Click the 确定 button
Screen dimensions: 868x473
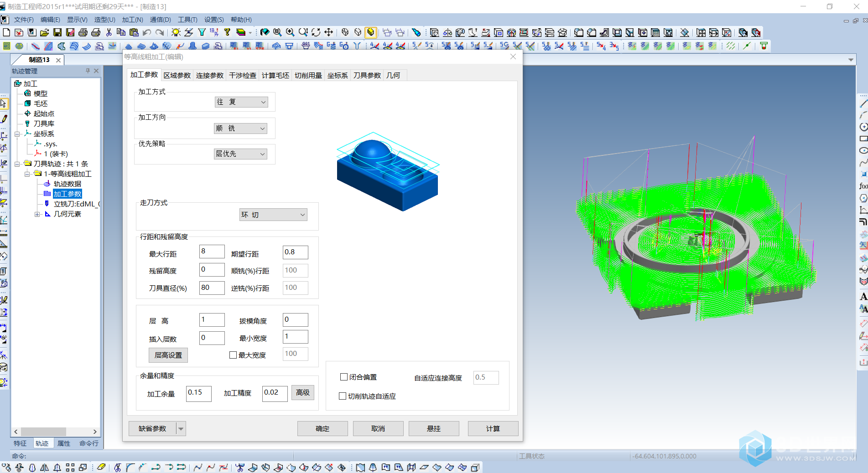click(x=322, y=429)
